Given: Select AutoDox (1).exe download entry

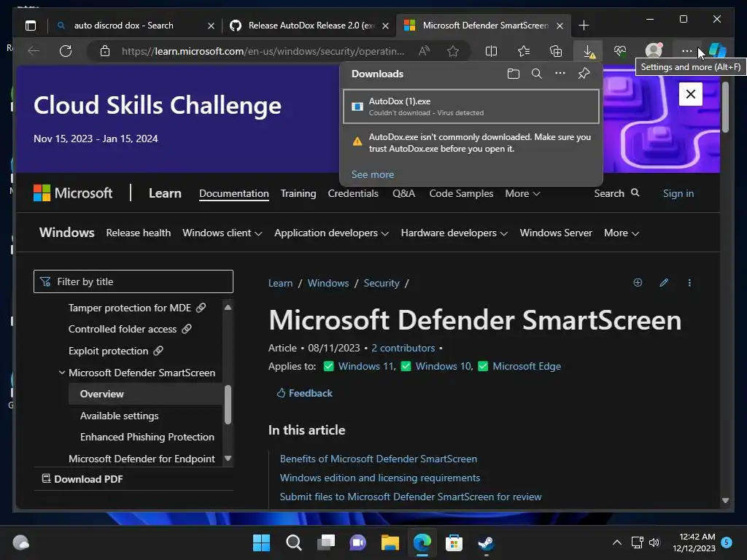Looking at the screenshot, I should pos(471,106).
